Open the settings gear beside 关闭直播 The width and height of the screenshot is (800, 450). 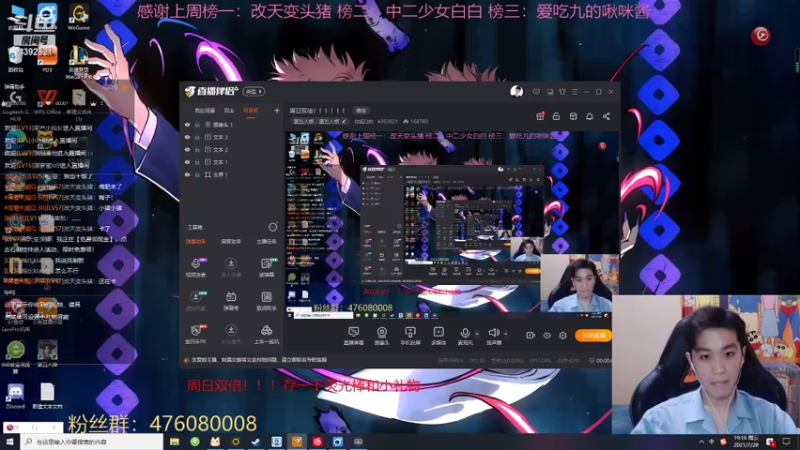click(563, 335)
